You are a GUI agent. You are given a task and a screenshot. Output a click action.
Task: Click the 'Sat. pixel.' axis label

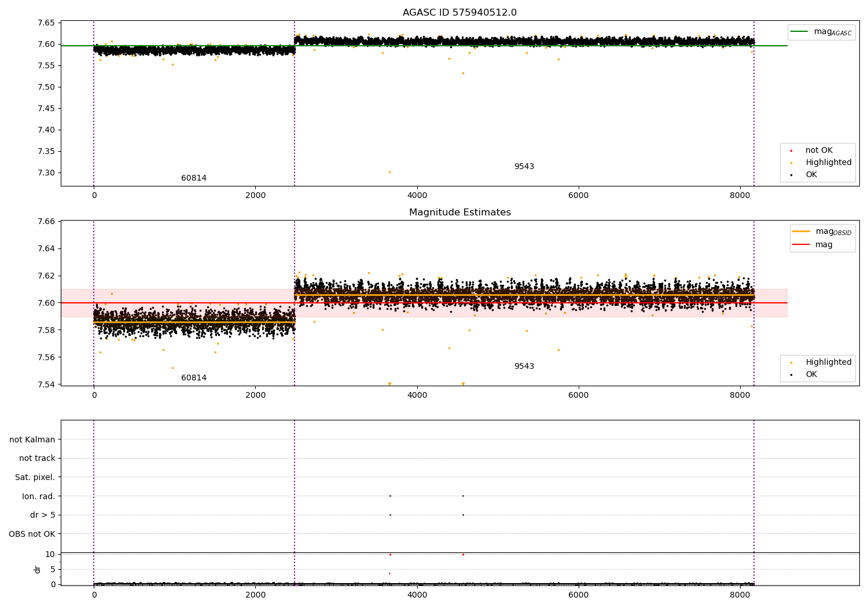click(35, 478)
